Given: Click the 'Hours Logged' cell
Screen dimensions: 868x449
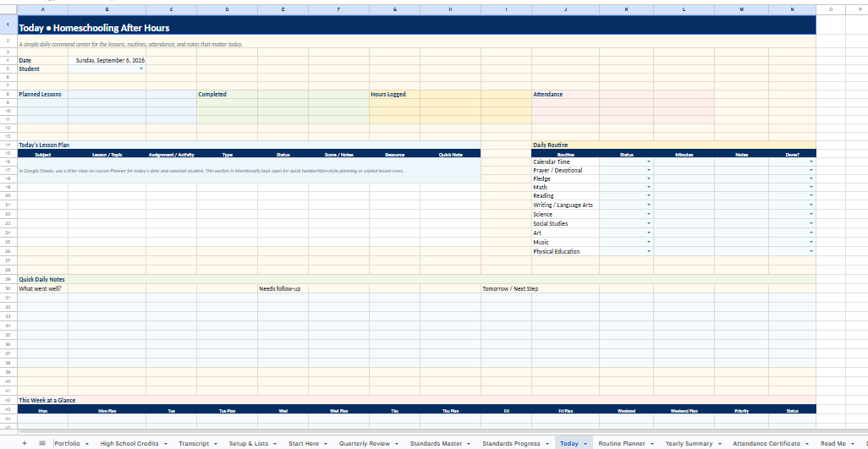Looking at the screenshot, I should [x=395, y=94].
